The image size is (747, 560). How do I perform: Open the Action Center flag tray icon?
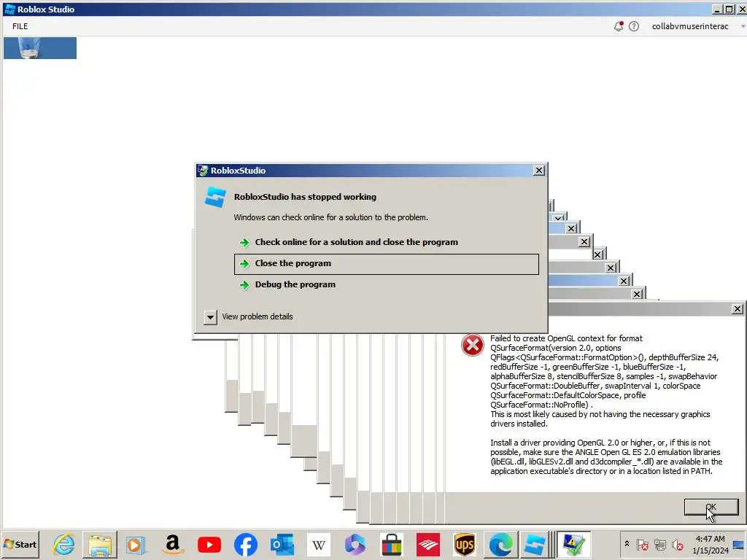tap(642, 544)
